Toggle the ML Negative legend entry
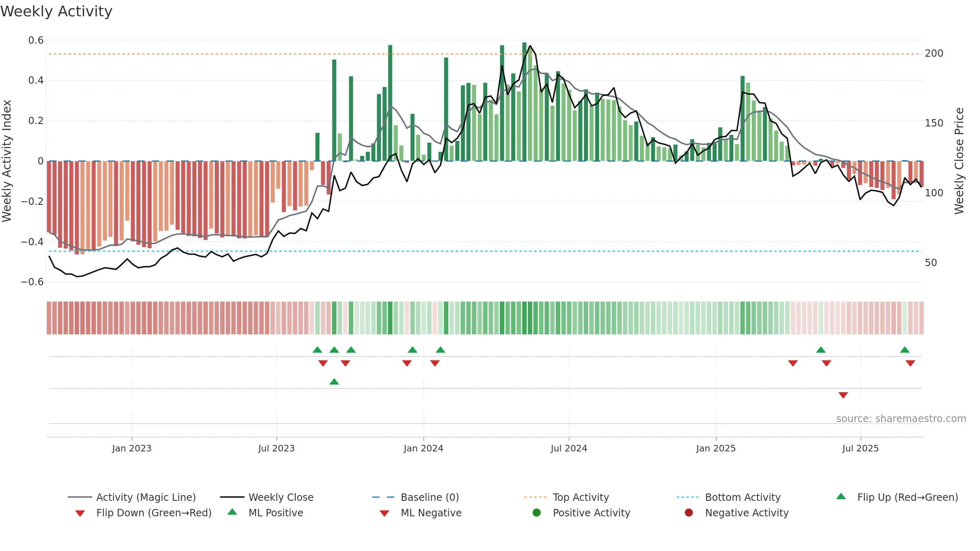Image resolution: width=980 pixels, height=551 pixels. click(x=421, y=513)
